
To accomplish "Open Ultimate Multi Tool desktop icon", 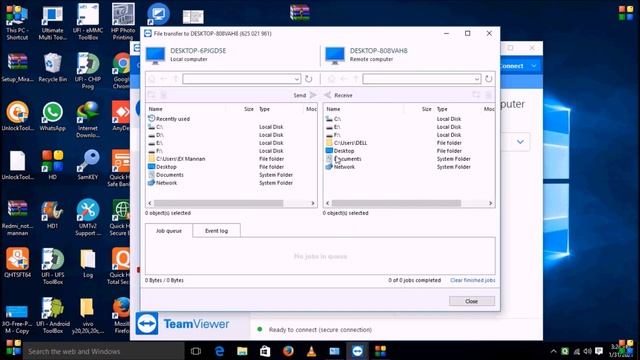I will [53, 22].
